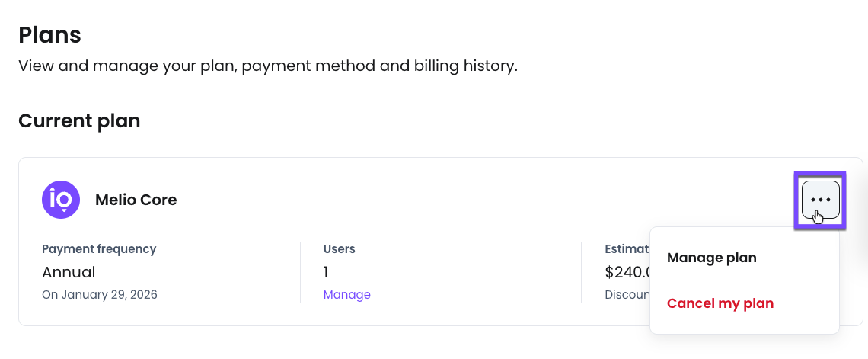
Task: Click the Plans page heading
Action: pos(49,34)
